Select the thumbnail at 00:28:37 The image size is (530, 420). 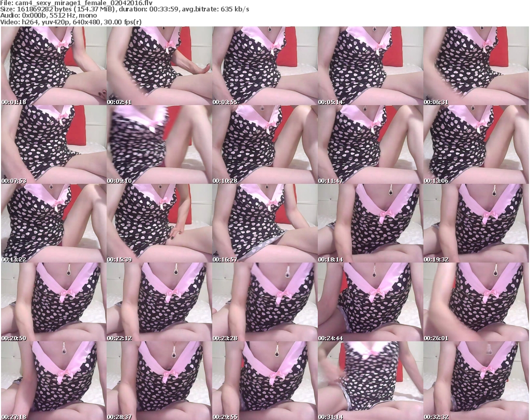[159, 381]
